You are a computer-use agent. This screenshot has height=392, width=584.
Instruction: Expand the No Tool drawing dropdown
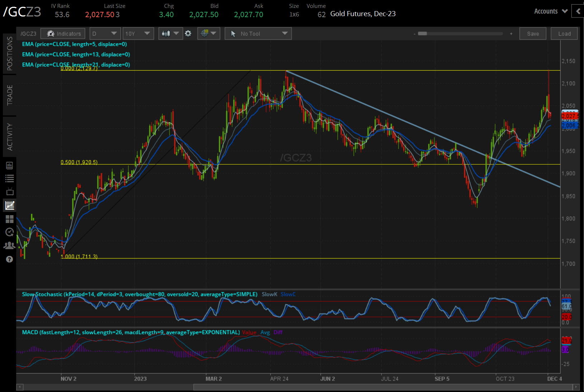(258, 34)
